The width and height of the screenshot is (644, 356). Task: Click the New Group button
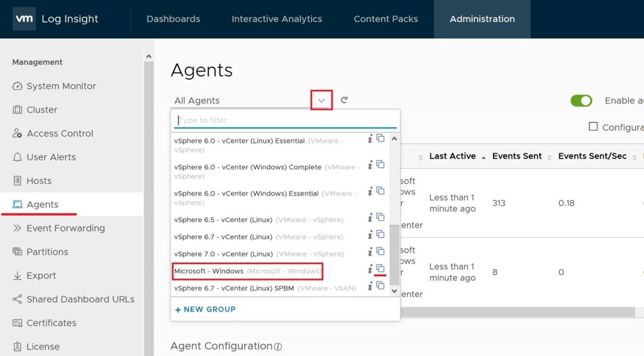coord(206,309)
